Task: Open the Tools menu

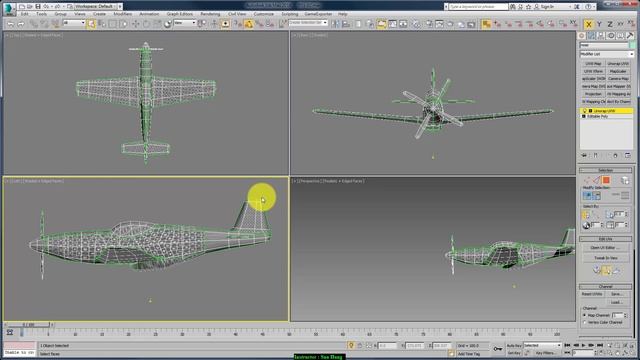Action: (41, 14)
